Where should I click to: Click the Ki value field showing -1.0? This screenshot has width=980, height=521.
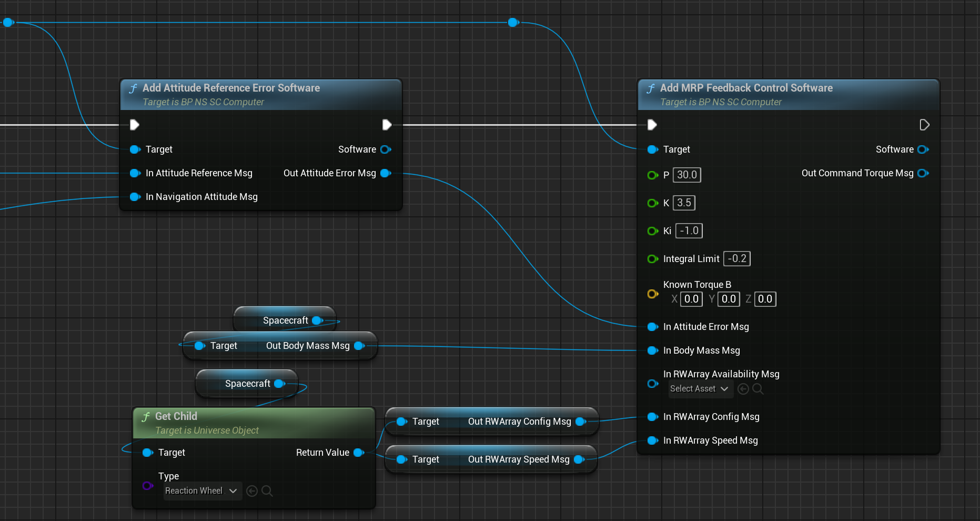[689, 231]
